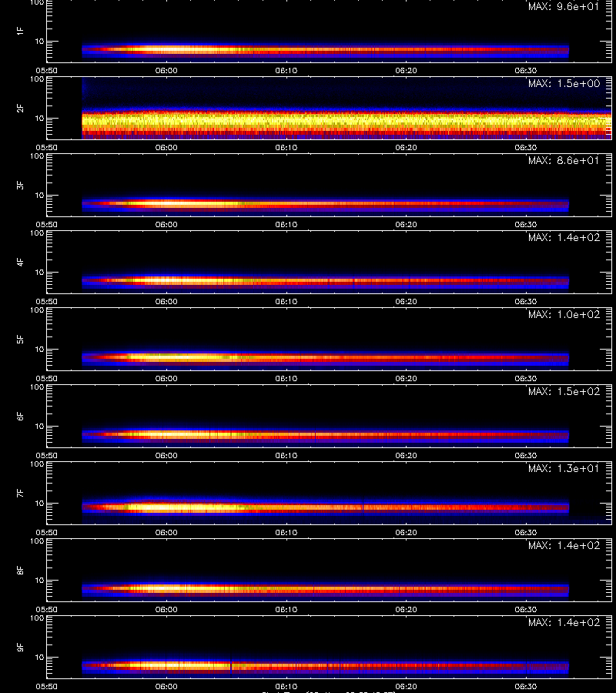The width and height of the screenshot is (616, 693).
Task: Click the 100 y-axis label of panel 9F
Action: (x=37, y=618)
